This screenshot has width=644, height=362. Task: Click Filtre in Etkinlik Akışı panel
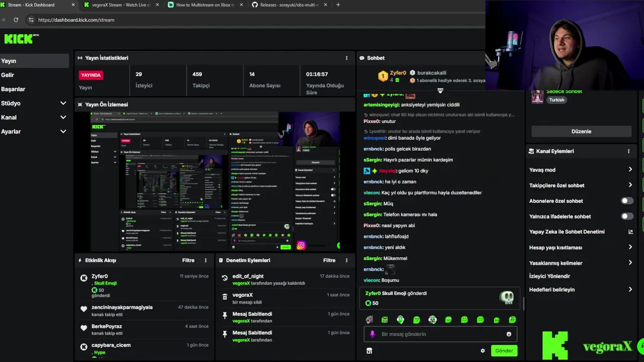point(188,260)
